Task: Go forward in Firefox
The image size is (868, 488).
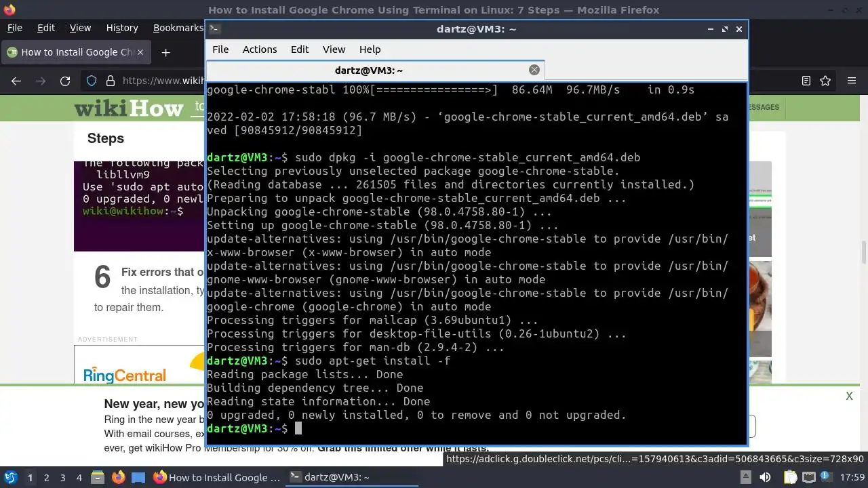Action: [41, 81]
